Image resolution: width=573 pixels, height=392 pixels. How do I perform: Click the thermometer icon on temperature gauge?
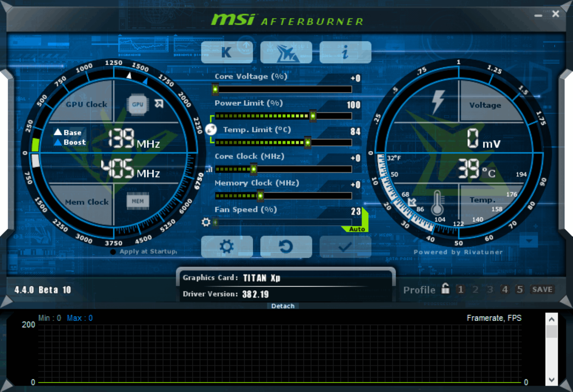tap(437, 203)
